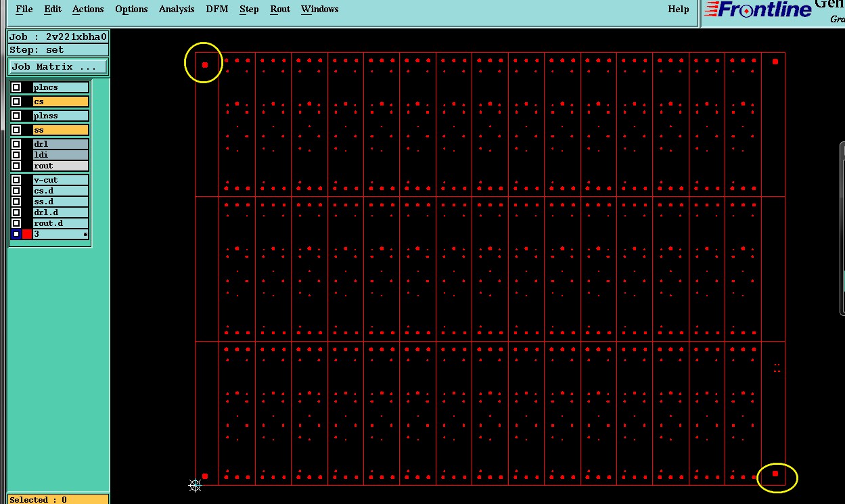Click the small expand icon on layer 3 row
The height and width of the screenshot is (504, 845).
(85, 235)
